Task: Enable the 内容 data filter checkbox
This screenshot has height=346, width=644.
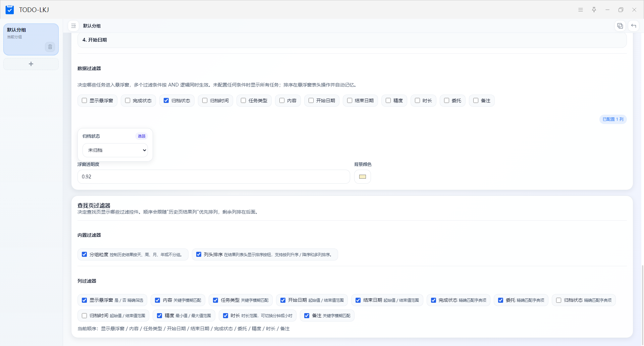Action: [x=282, y=101]
